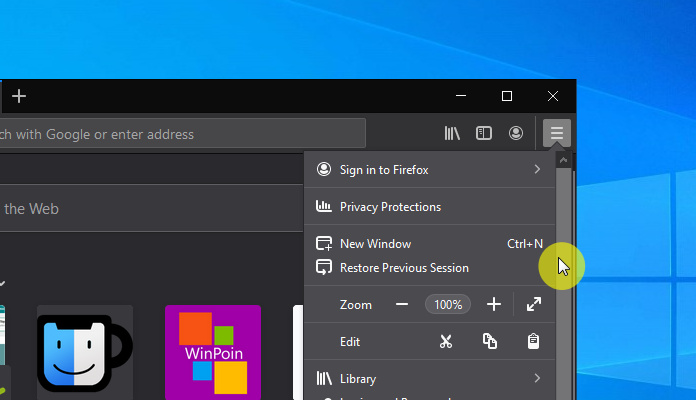This screenshot has width=696, height=400.
Task: Open Firefox Account toolbar icon
Action: (x=516, y=133)
